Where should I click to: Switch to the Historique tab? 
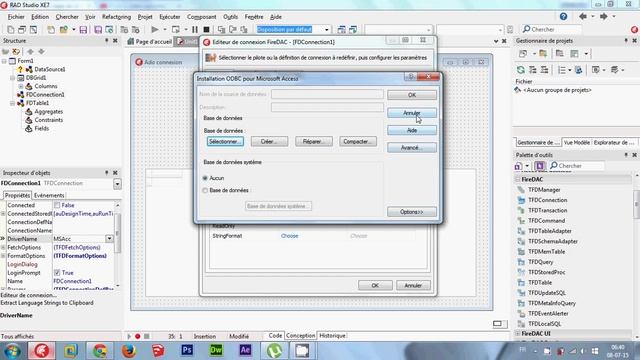[x=332, y=336]
